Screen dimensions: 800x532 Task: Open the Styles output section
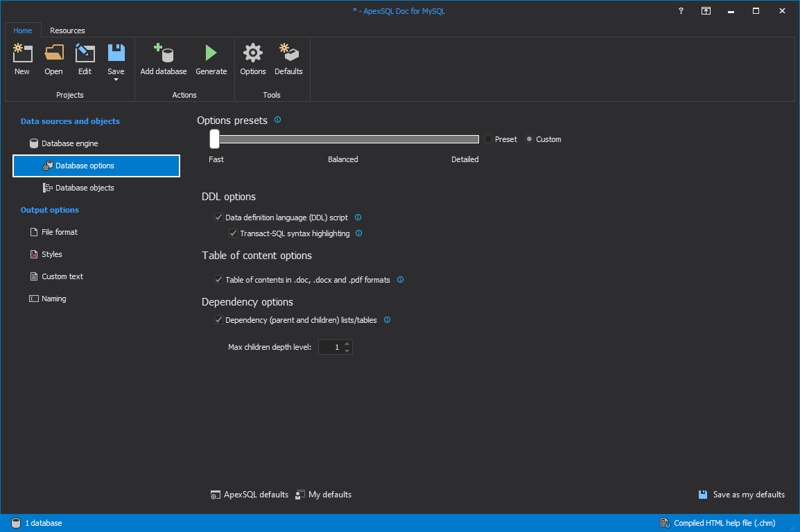96,254
